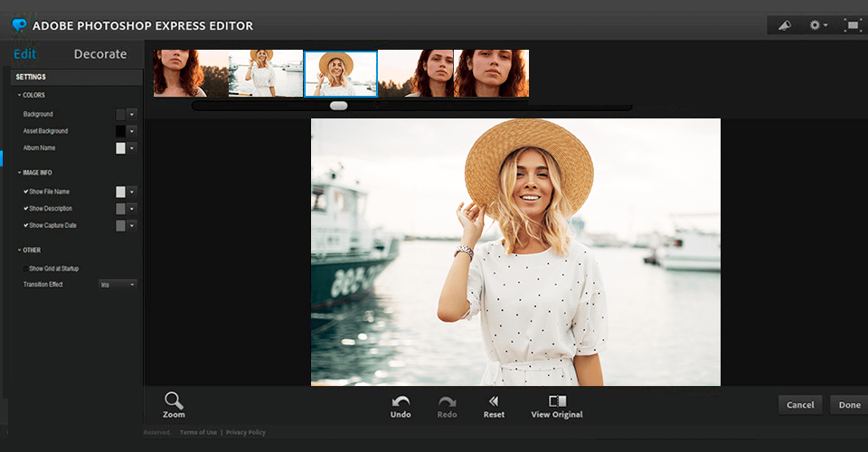Select last thumbnail, close-up face
Image resolution: width=868 pixels, height=452 pixels.
(492, 73)
